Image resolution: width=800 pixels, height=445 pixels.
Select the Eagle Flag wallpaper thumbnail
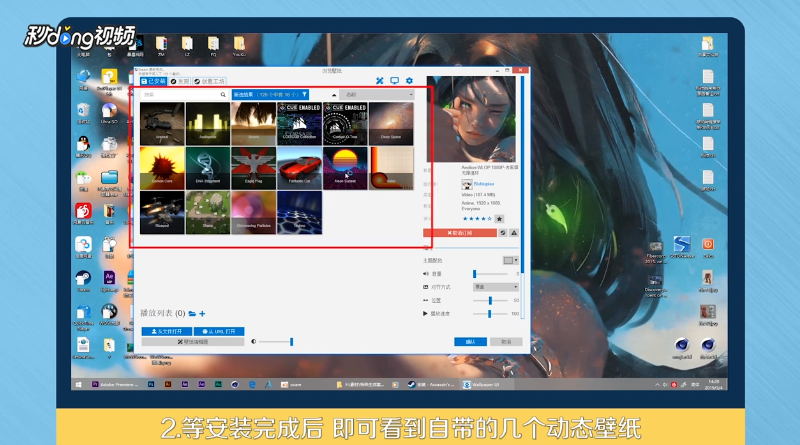[x=254, y=168]
